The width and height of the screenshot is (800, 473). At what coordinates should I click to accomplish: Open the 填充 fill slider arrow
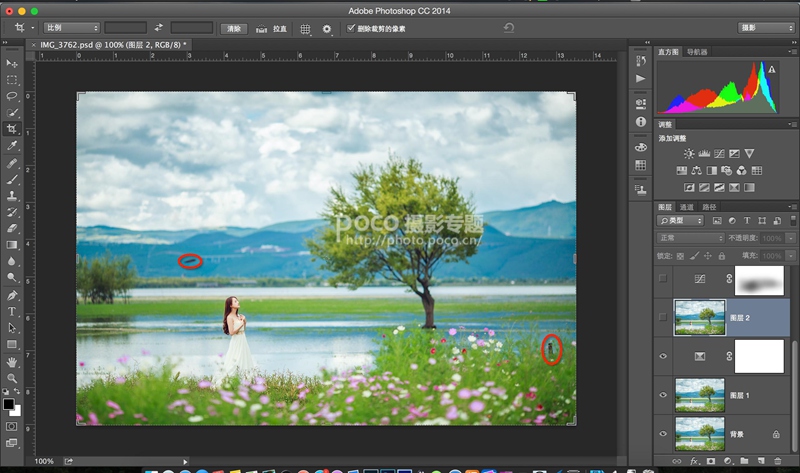[791, 256]
